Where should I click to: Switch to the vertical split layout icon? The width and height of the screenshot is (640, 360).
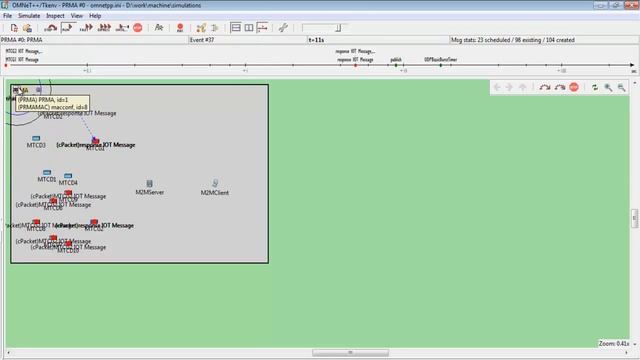[x=249, y=28]
